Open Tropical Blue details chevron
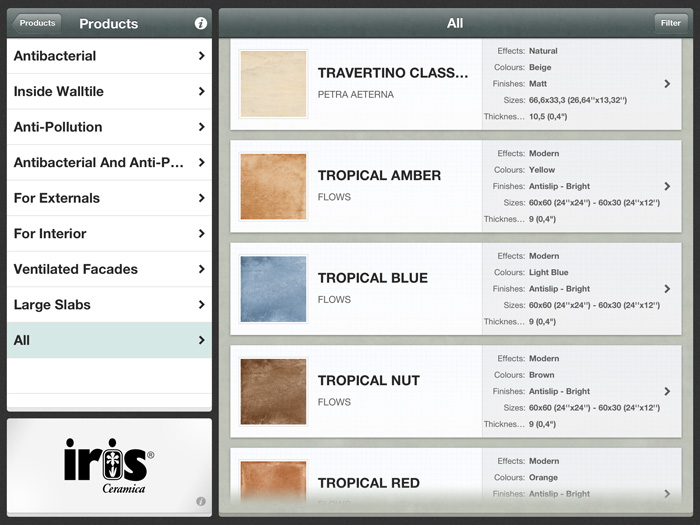Viewport: 700px width, 525px height. [x=667, y=289]
